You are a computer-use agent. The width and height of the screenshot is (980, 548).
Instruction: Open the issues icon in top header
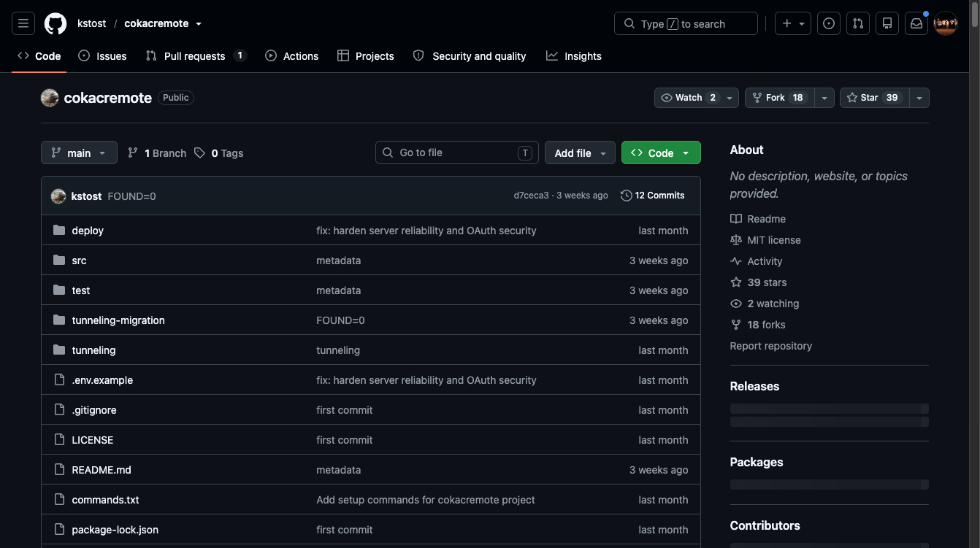829,23
